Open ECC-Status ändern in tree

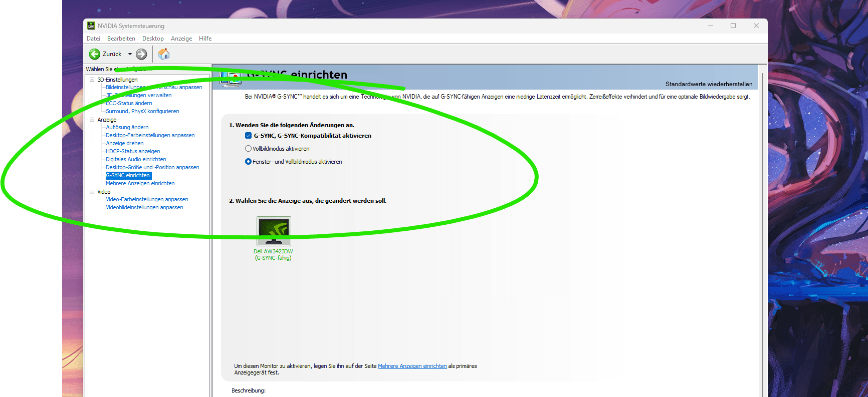coord(129,103)
